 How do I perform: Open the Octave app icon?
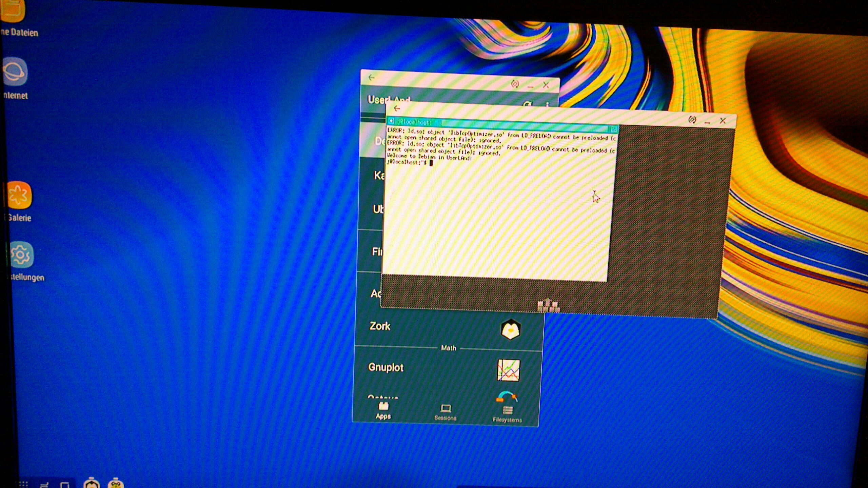[507, 396]
